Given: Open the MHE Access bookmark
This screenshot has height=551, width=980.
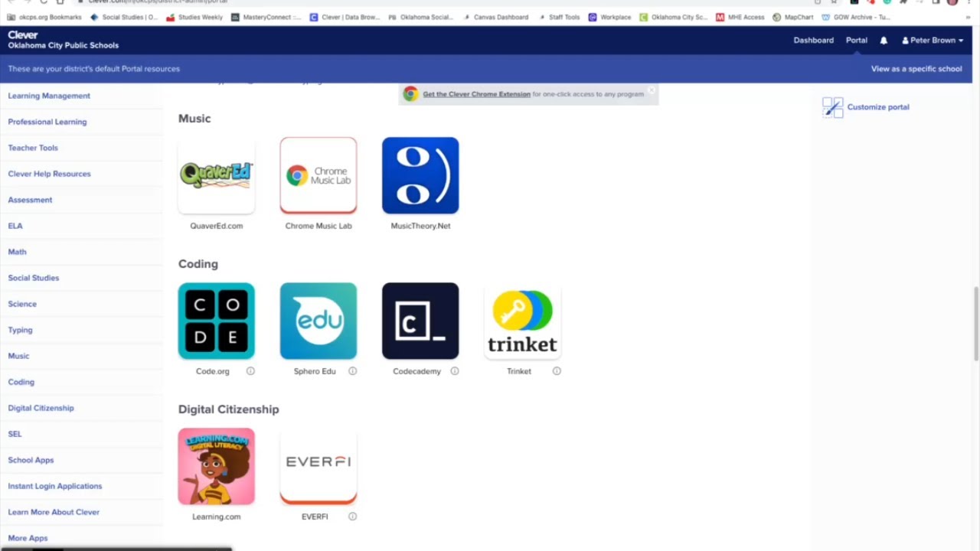Looking at the screenshot, I should 740,17.
